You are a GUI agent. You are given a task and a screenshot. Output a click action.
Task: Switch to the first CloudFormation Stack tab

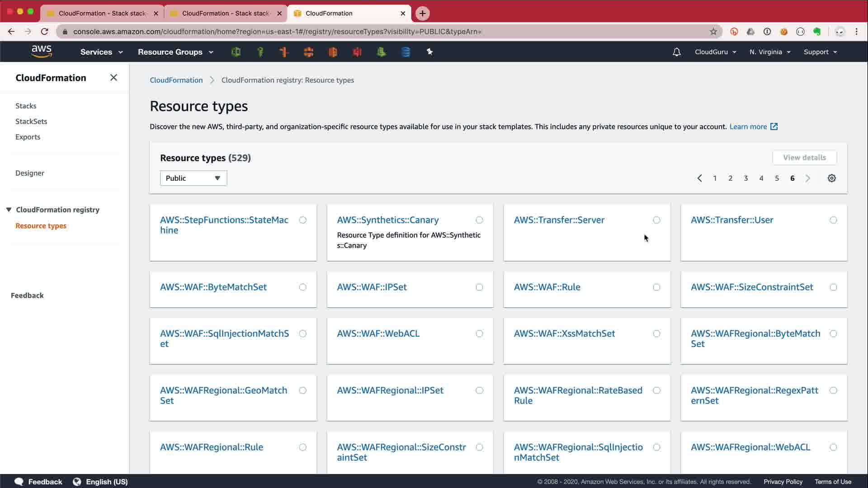102,13
